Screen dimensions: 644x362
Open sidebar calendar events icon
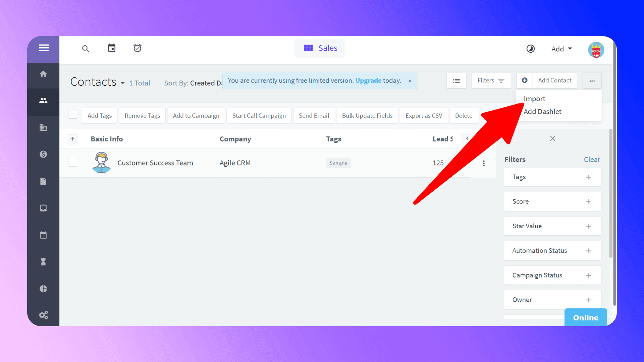(43, 235)
